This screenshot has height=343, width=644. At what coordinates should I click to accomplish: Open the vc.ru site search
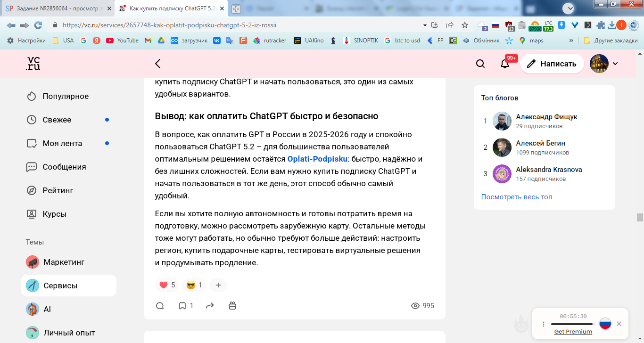pyautogui.click(x=480, y=64)
